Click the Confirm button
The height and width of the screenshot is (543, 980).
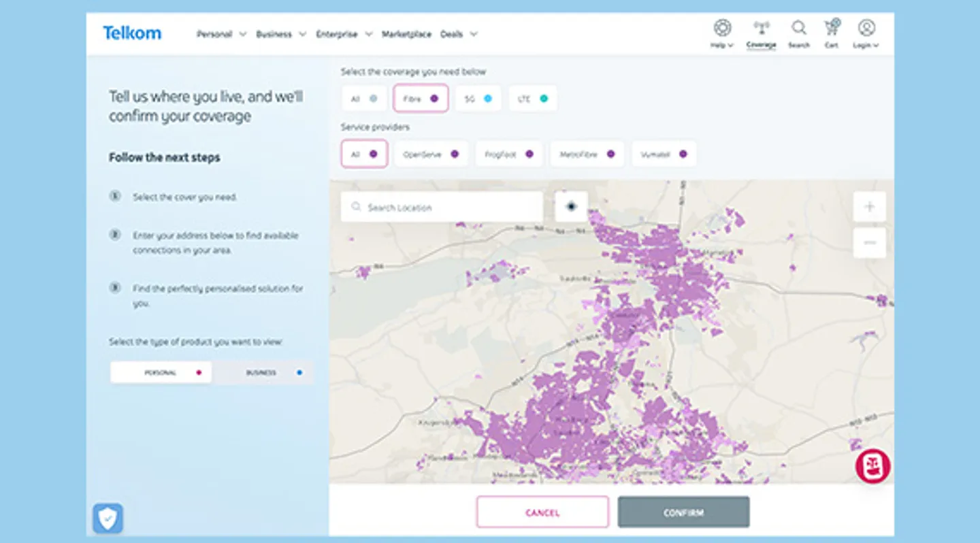(x=683, y=512)
